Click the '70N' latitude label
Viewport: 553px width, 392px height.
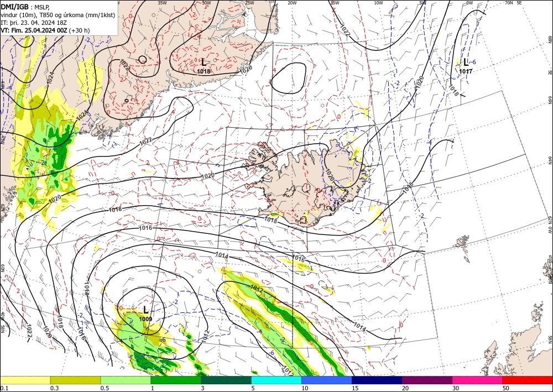click(509, 3)
